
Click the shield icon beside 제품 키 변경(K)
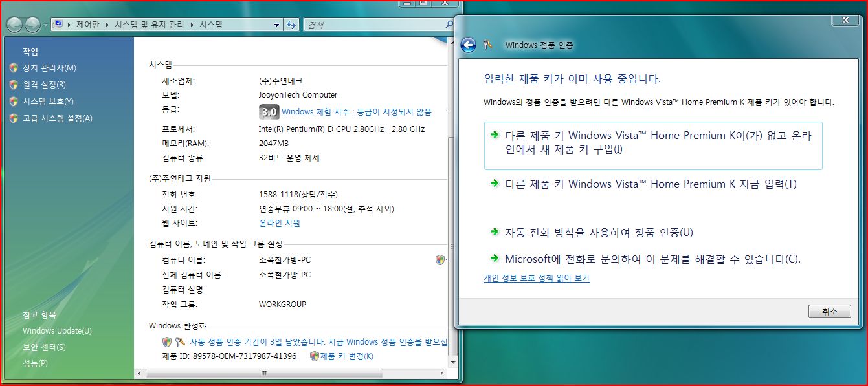pos(315,356)
